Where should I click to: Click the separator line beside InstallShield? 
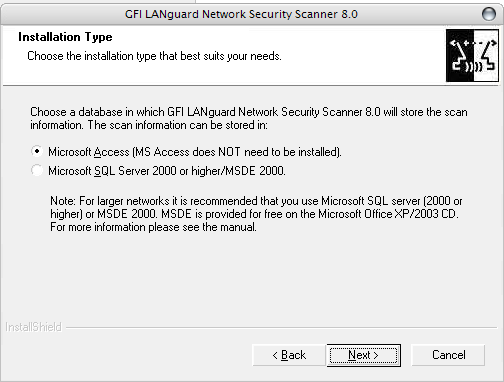click(x=281, y=328)
